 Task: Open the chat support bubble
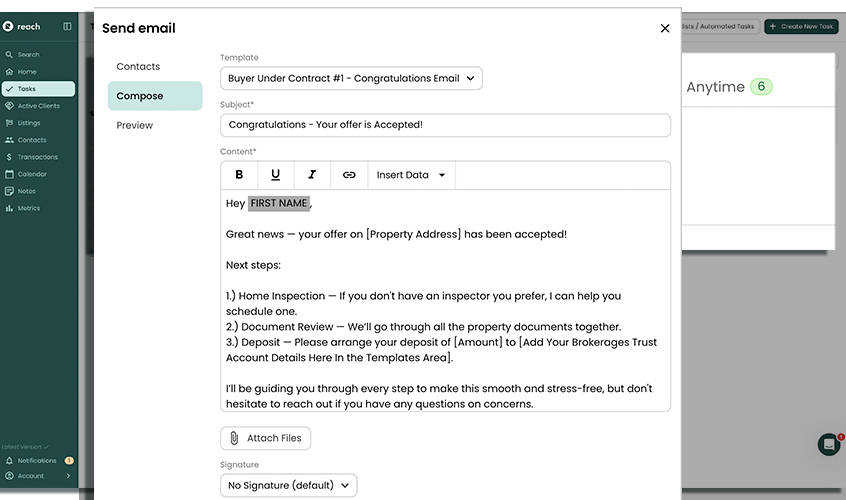click(x=828, y=444)
